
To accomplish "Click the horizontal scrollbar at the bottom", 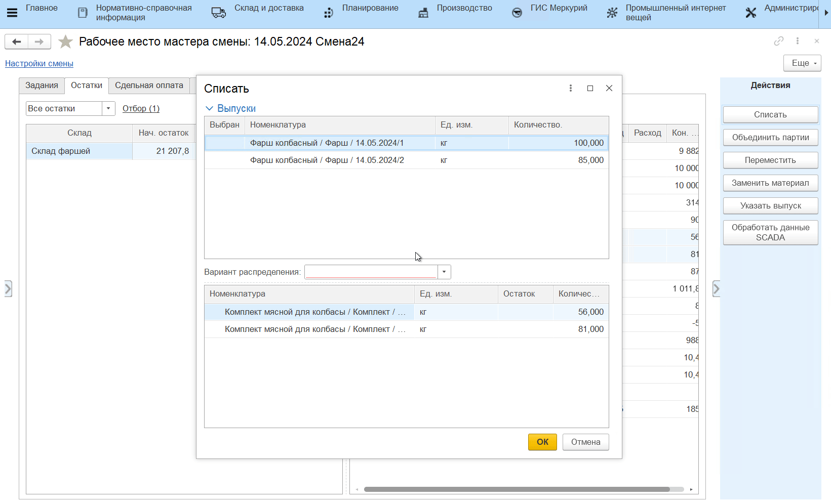I will click(x=517, y=489).
